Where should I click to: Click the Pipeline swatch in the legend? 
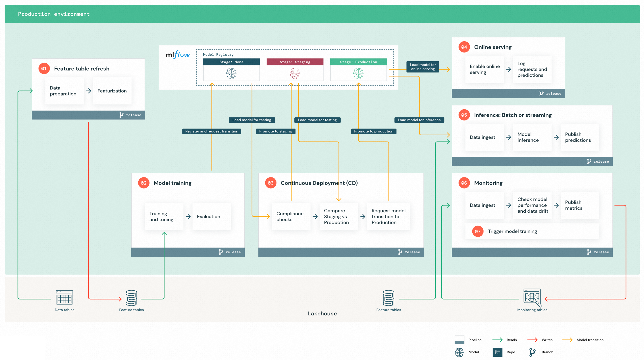(x=459, y=340)
